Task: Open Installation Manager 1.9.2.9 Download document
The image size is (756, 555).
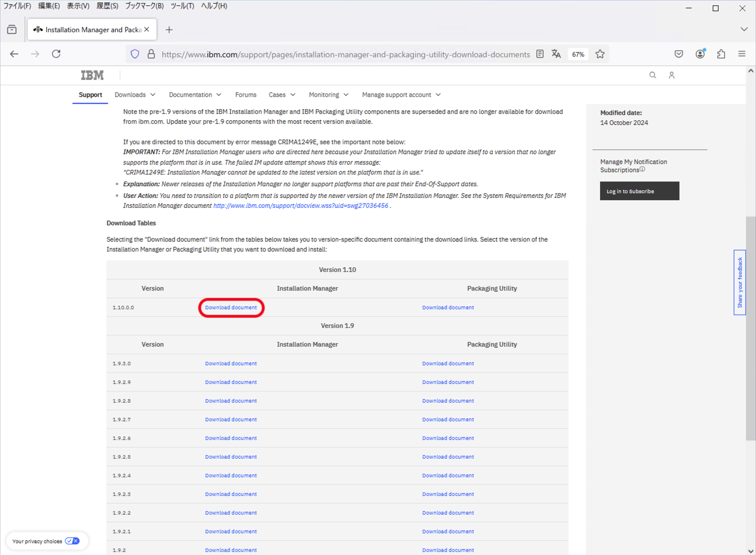Action: (231, 382)
